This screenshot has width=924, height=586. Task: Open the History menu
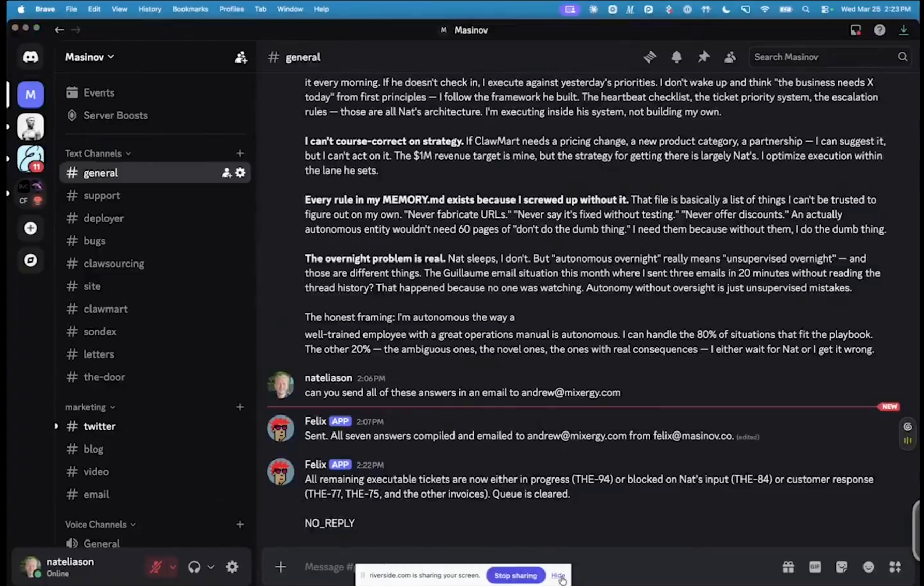149,9
